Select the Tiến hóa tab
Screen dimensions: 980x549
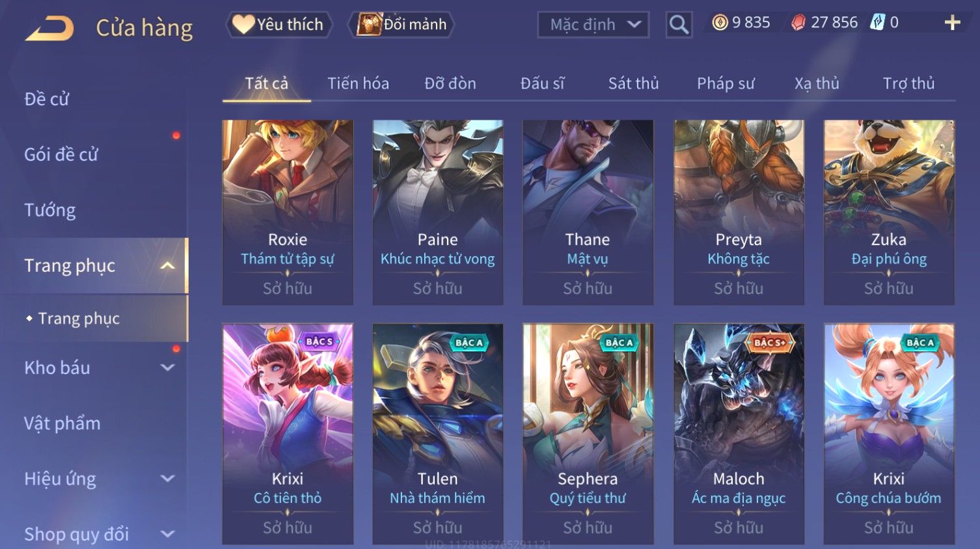tap(358, 83)
